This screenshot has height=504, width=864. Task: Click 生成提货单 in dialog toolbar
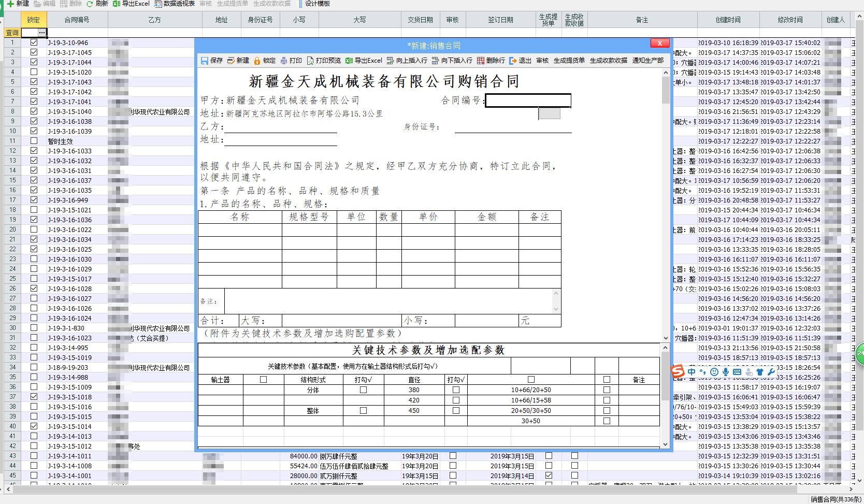(x=569, y=61)
